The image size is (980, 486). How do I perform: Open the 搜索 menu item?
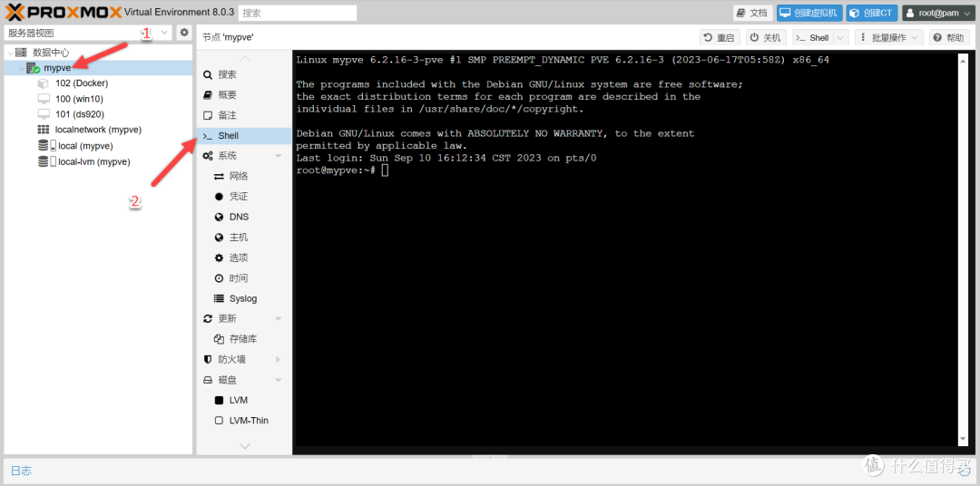click(226, 74)
